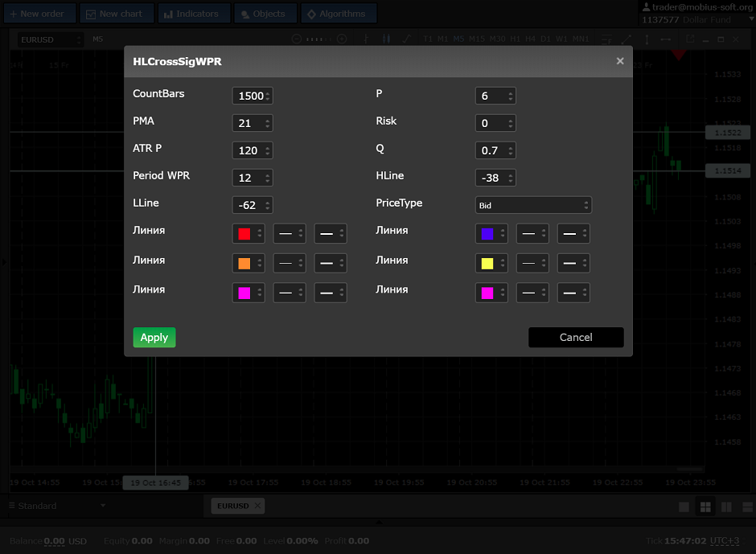Image resolution: width=756 pixels, height=554 pixels.
Task: Select the vertical split layout icon
Action: (x=726, y=507)
